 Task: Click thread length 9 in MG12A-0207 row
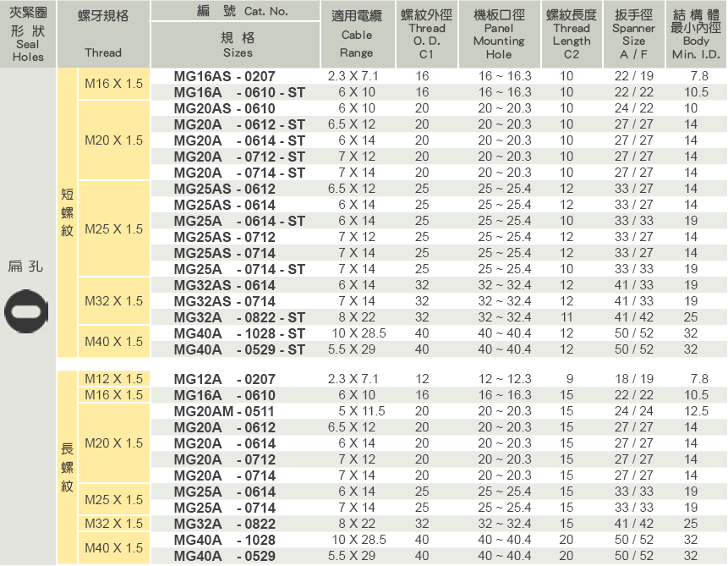[570, 379]
